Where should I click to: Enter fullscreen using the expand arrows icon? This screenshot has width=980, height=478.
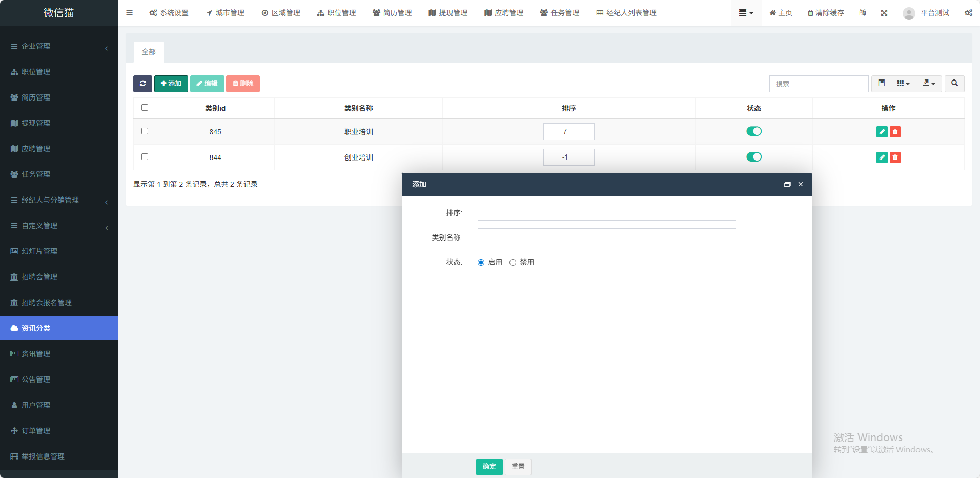pos(884,13)
